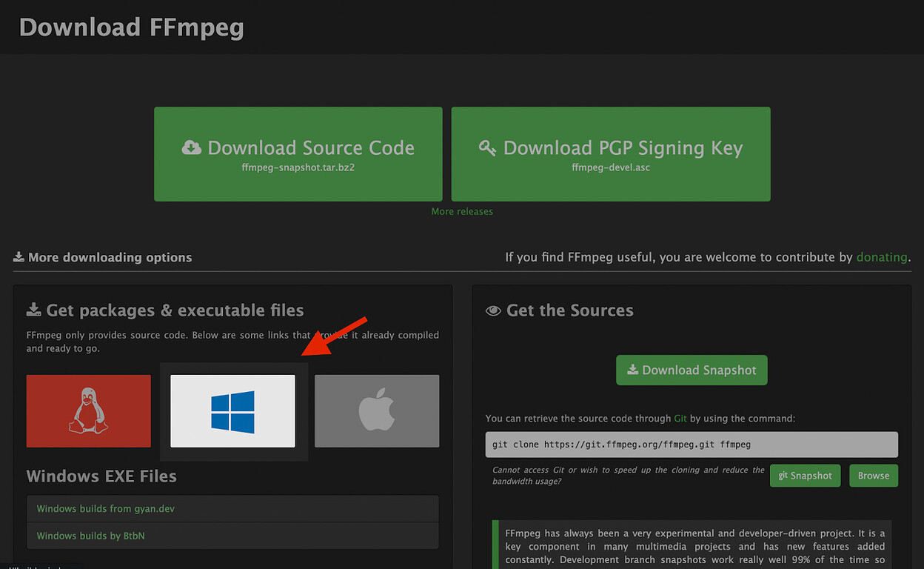Screen dimensions: 924x569
Task: Click the key icon on the PGP button
Action: pos(486,147)
